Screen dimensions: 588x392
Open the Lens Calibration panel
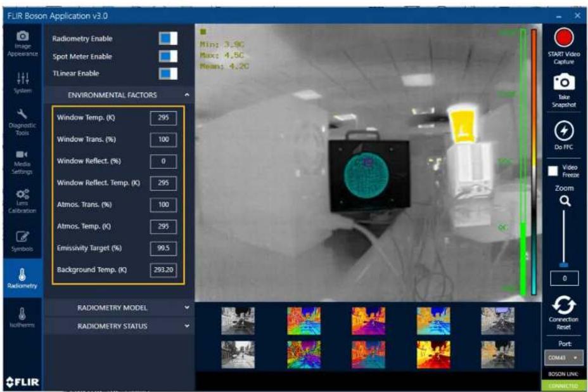[x=23, y=201]
